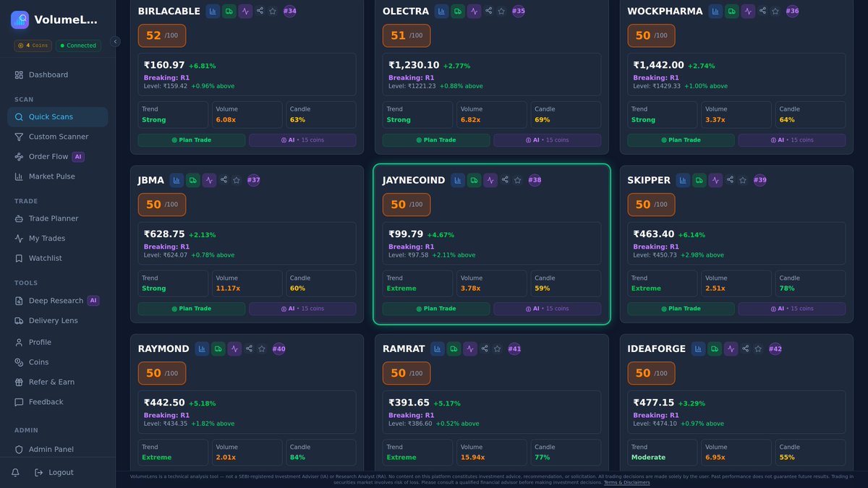Open the chart icon for OLECTRA
Image resolution: width=868 pixels, height=488 pixels.
441,11
